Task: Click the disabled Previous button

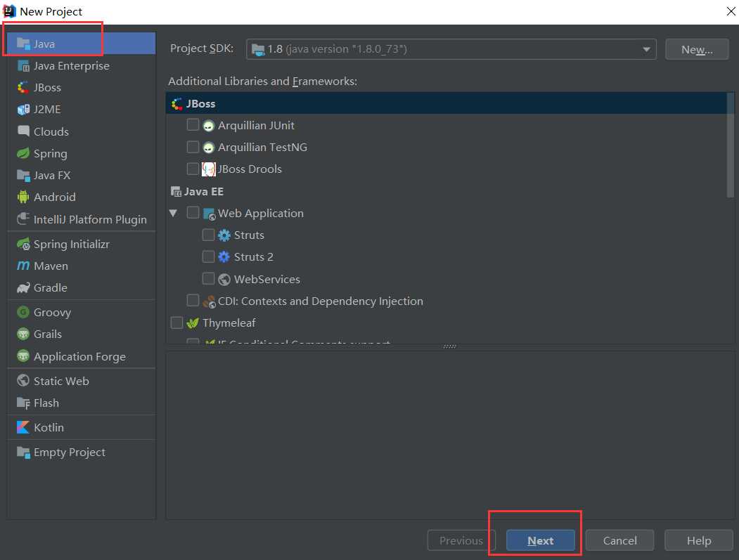Action: [461, 541]
